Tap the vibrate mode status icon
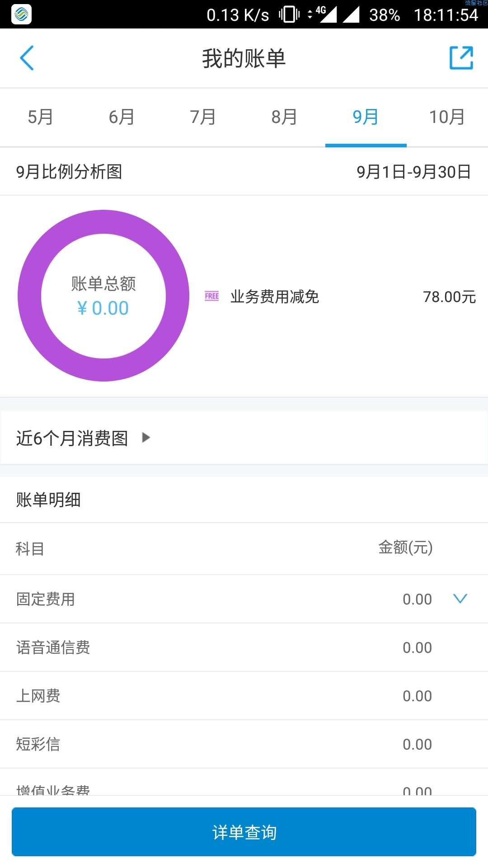Viewport: 488px width, 868px height. tap(289, 14)
